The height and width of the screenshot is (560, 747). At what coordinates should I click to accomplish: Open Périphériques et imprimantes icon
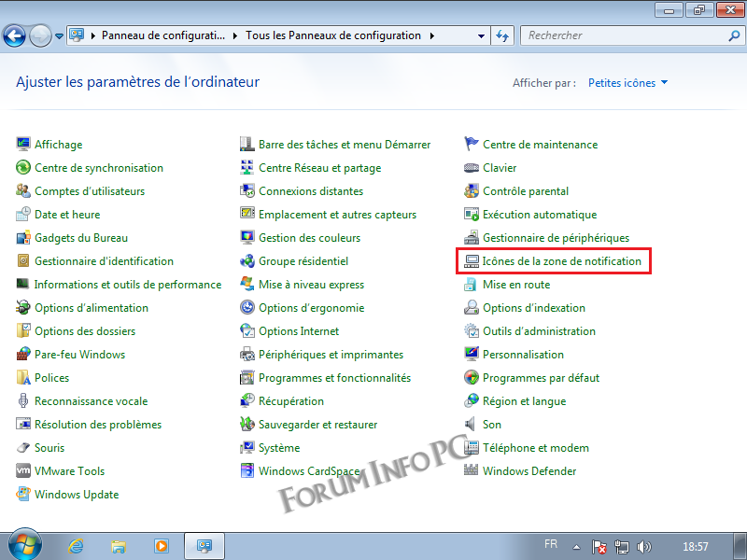tap(247, 354)
